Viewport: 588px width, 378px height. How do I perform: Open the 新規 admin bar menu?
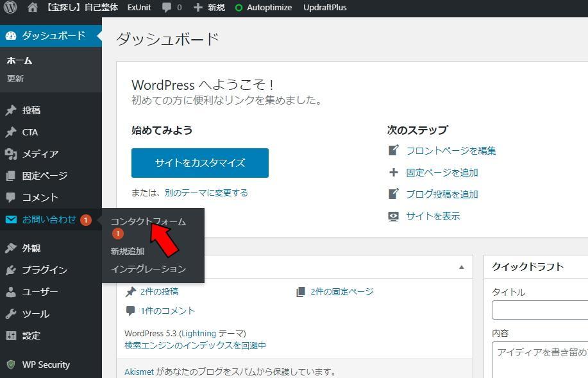click(x=216, y=8)
